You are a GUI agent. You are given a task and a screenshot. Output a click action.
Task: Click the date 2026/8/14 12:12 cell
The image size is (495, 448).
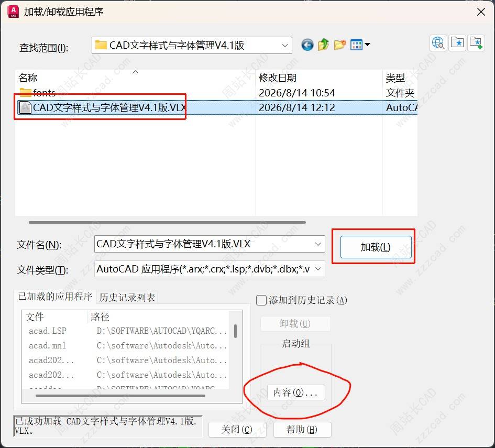coord(297,107)
